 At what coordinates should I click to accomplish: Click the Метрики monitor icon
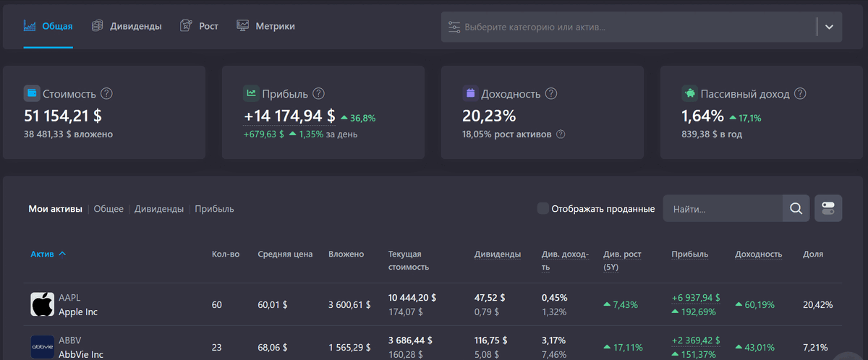[243, 26]
